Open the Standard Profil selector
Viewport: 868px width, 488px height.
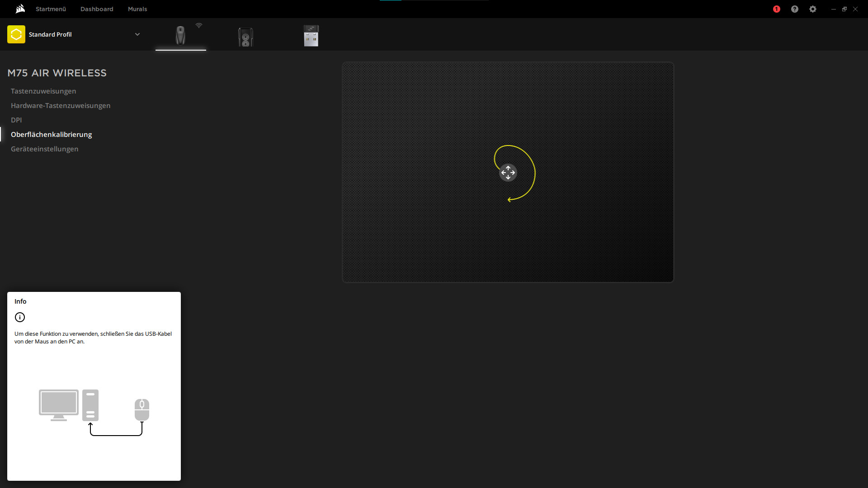[50, 34]
